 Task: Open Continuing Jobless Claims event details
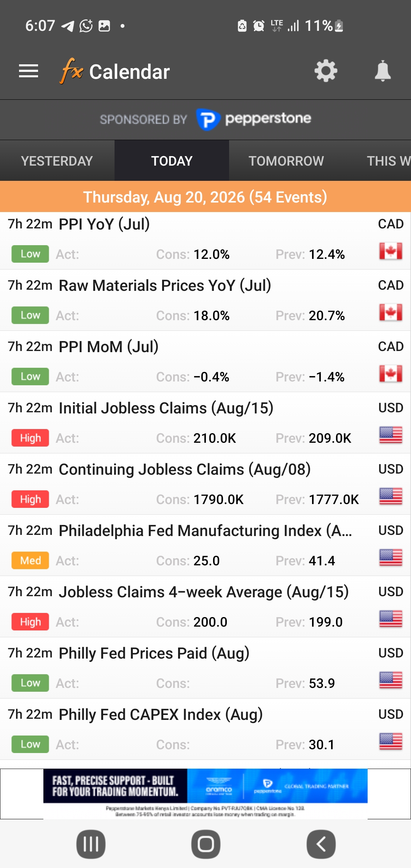tap(205, 484)
